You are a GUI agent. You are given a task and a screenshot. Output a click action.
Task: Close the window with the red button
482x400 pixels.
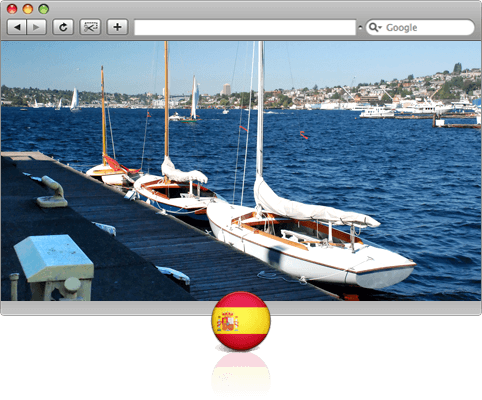(12, 9)
